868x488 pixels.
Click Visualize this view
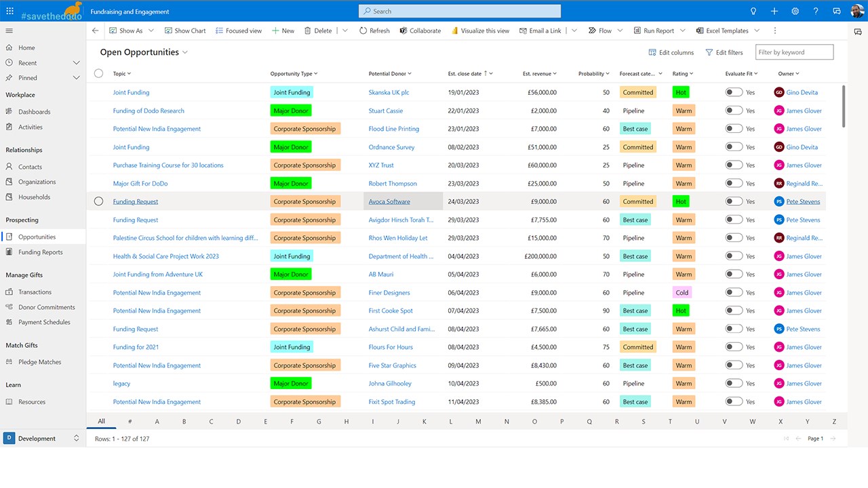click(479, 30)
